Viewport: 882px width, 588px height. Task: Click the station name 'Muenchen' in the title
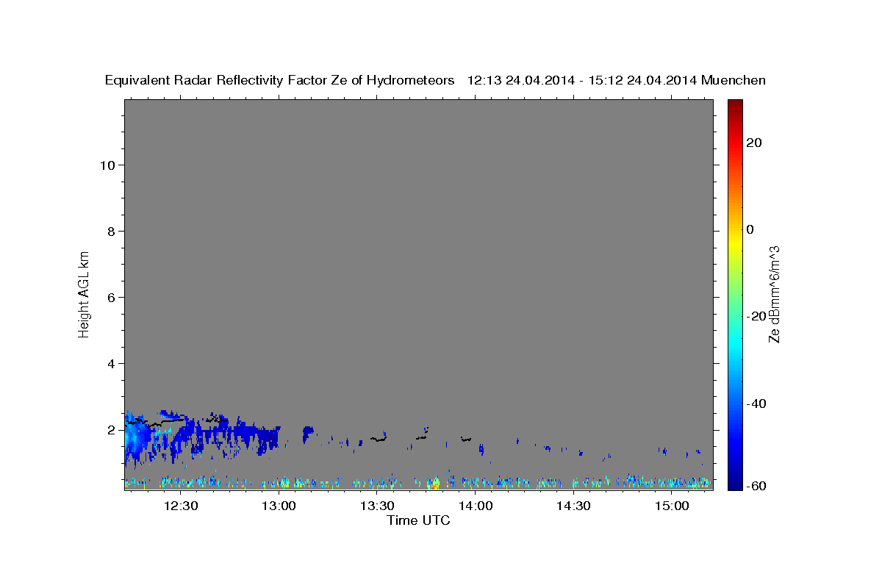coord(734,81)
